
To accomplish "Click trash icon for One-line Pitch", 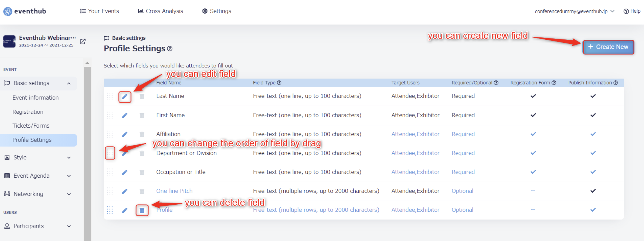I will click(142, 191).
